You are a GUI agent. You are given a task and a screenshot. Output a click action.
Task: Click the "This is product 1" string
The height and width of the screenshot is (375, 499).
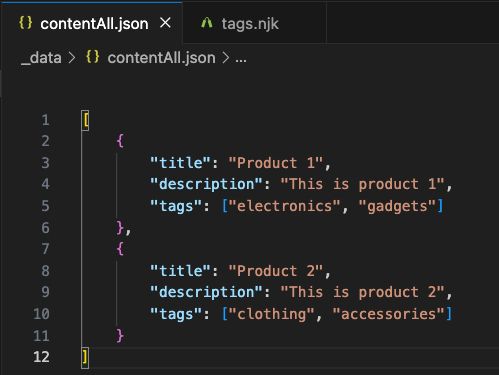[x=363, y=184]
